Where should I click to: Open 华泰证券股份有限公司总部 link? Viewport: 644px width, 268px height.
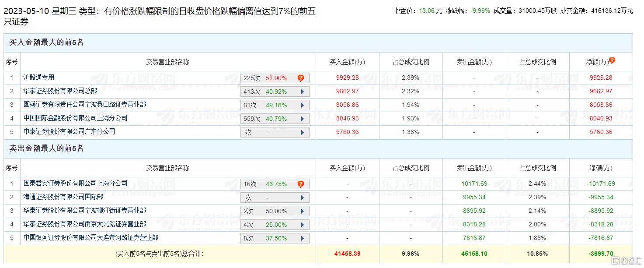tap(60, 91)
